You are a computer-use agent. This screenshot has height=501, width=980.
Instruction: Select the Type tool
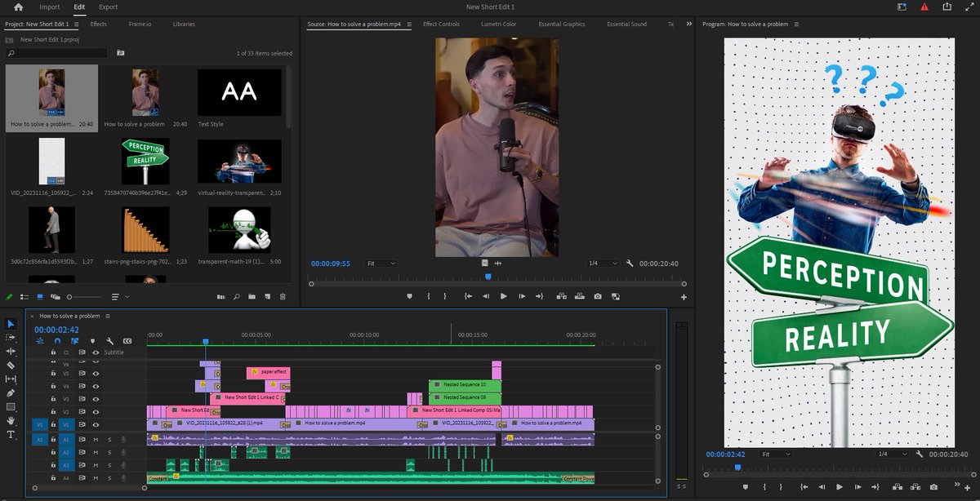point(11,434)
